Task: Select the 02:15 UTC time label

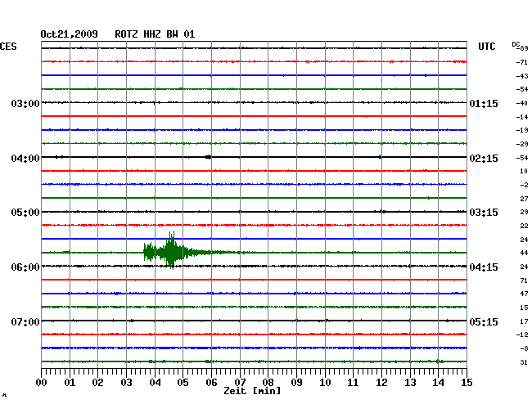Action: [x=484, y=159]
